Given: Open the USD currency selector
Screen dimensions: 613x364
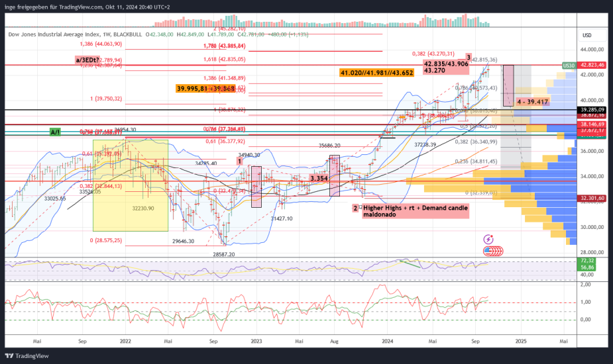Looking at the screenshot, I should click(x=586, y=35).
